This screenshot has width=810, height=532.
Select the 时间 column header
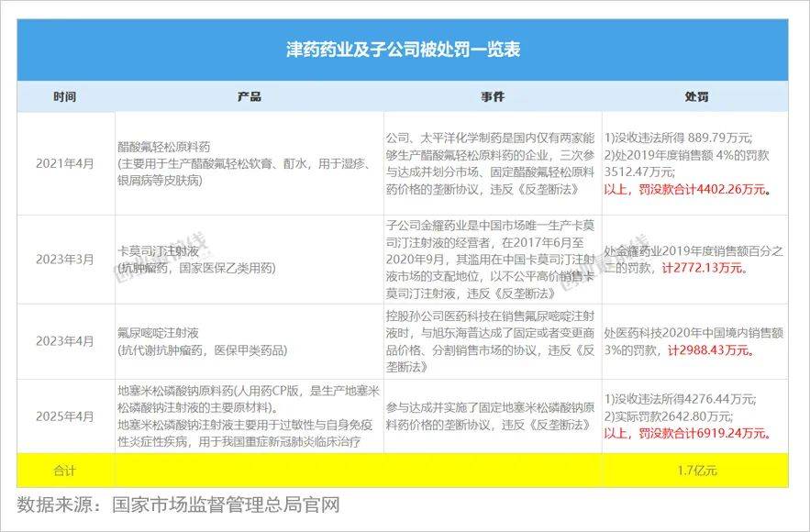click(x=65, y=96)
